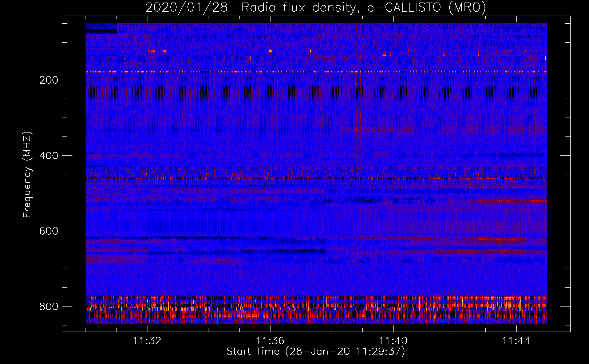589x364 pixels.
Task: Select the 'Frequency (MHZ)' axis label
Action: pyautogui.click(x=27, y=174)
